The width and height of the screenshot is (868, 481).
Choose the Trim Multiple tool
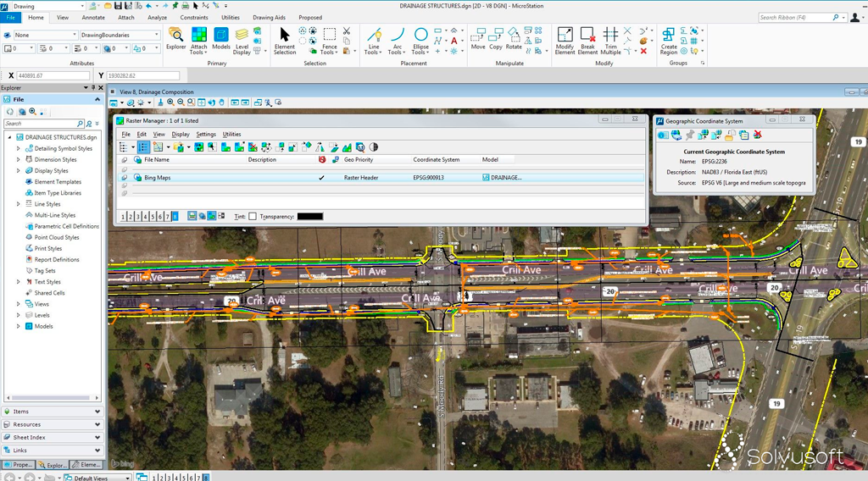click(610, 41)
